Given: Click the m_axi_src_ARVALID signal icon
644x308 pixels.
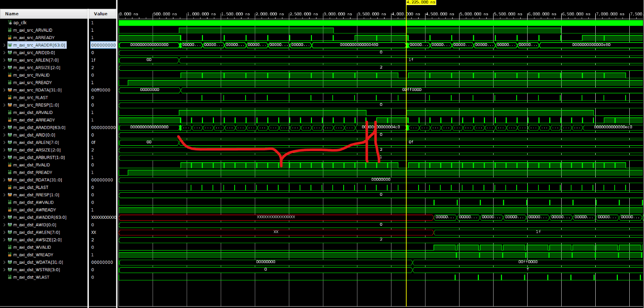Looking at the screenshot, I should (x=10, y=30).
